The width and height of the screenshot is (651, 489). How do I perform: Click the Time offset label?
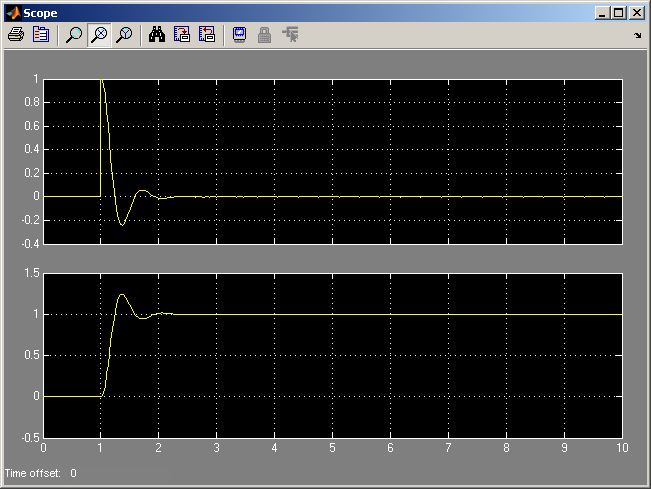tap(33, 473)
